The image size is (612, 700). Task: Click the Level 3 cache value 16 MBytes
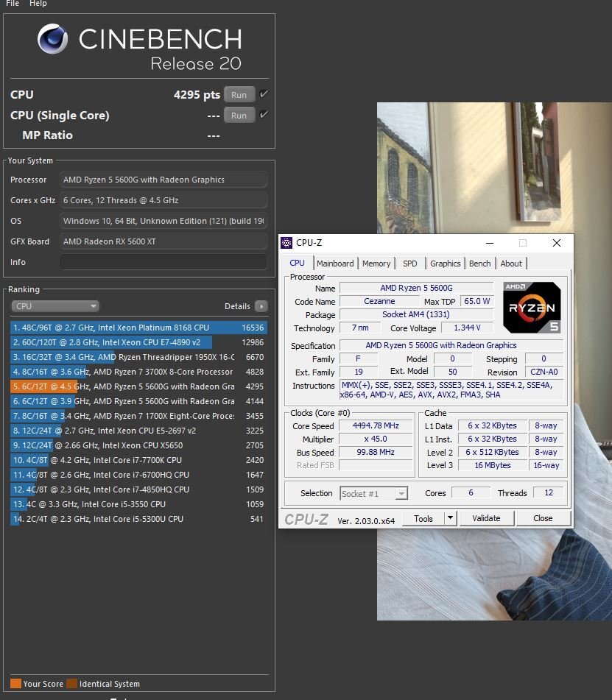click(x=492, y=465)
